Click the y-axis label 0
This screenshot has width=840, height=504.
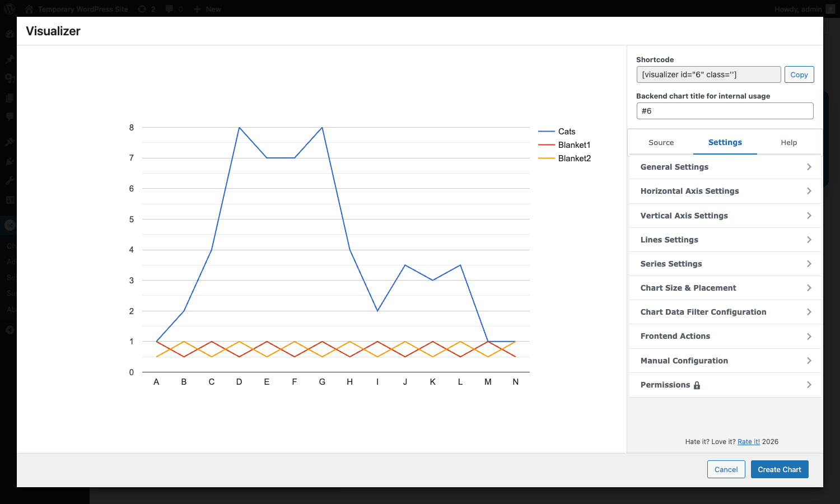tap(132, 372)
